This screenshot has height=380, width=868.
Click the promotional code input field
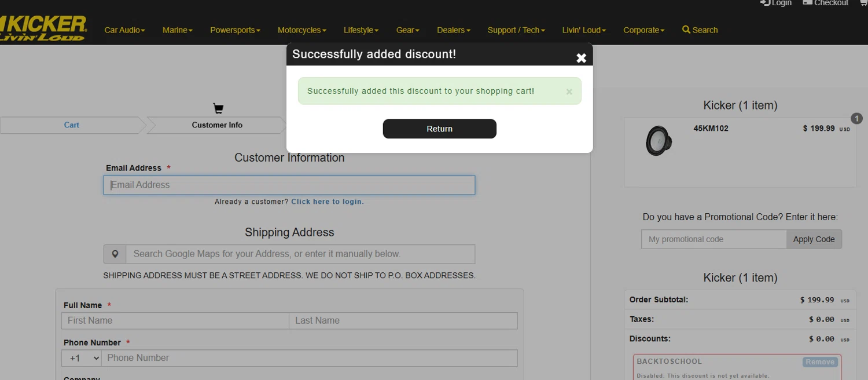point(713,239)
